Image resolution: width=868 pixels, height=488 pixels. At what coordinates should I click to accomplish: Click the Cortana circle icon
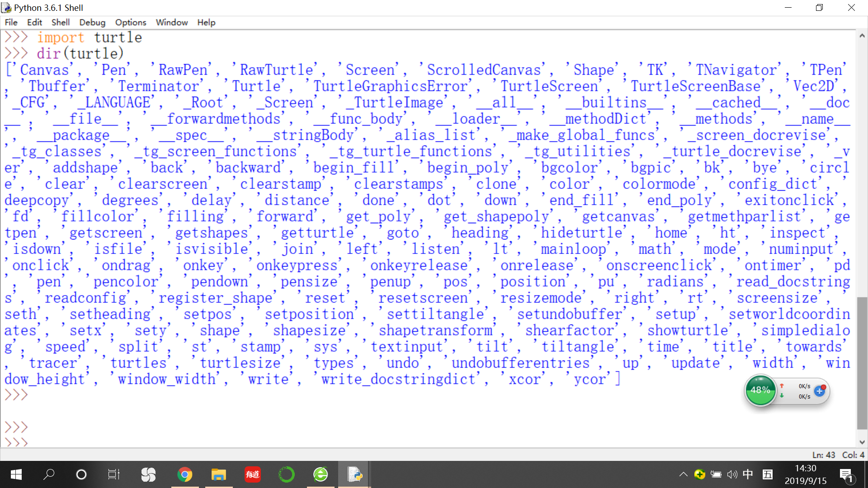[x=81, y=474]
